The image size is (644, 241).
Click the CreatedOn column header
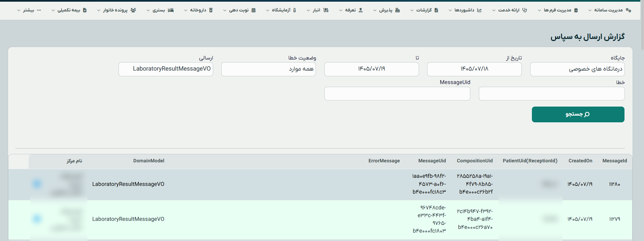(580, 161)
